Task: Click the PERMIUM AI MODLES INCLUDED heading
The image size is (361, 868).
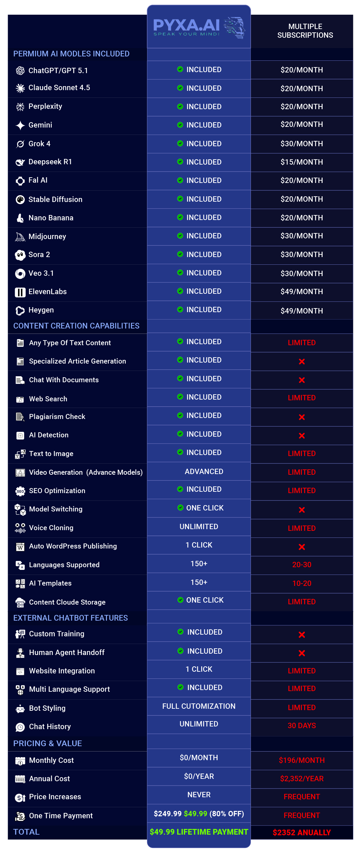Action: pyautogui.click(x=71, y=54)
